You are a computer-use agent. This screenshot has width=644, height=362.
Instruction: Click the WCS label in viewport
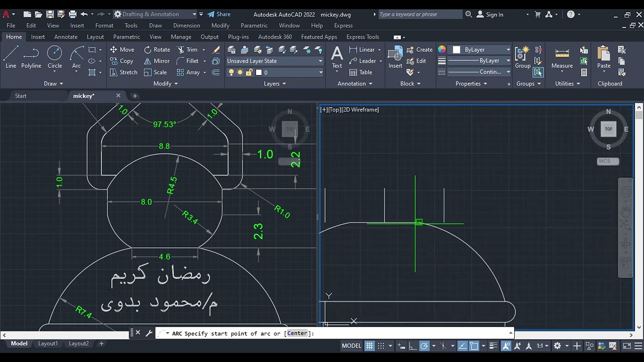(x=608, y=161)
